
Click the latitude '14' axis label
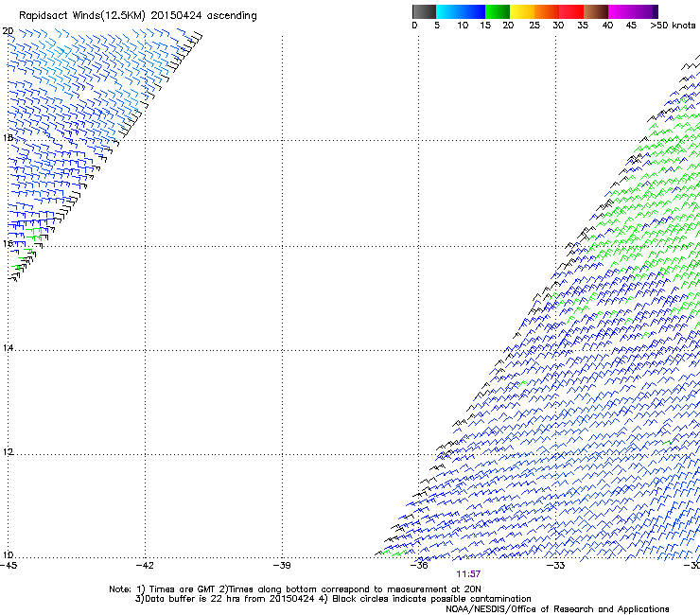pyautogui.click(x=8, y=348)
